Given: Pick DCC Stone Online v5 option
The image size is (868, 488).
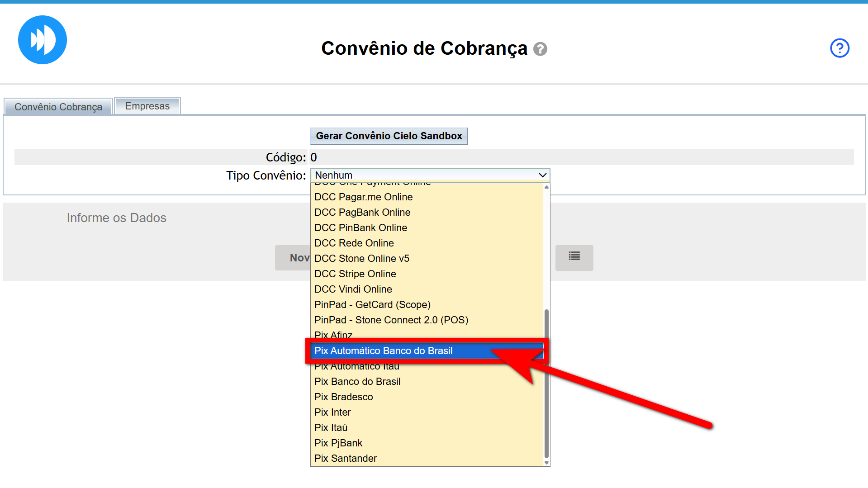Looking at the screenshot, I should [361, 259].
